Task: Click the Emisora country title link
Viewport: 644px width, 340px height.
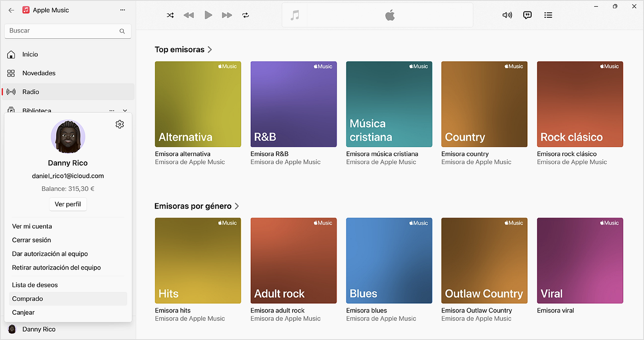Action: pyautogui.click(x=465, y=154)
